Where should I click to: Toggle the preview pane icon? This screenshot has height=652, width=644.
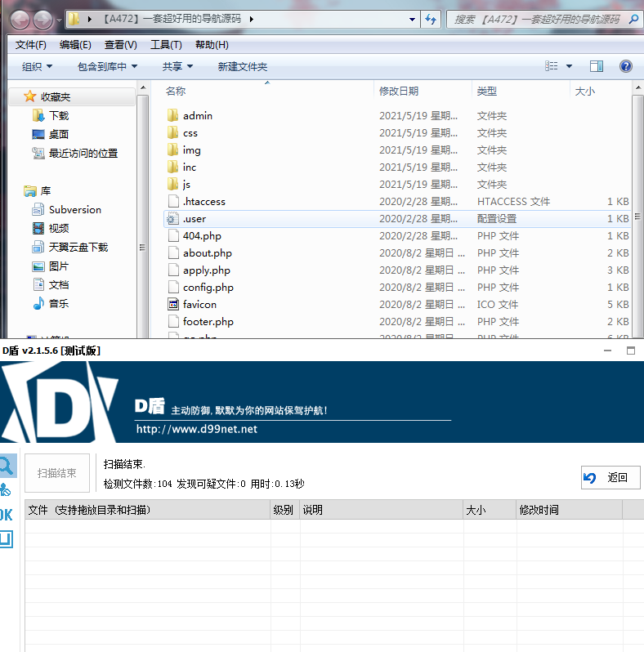pyautogui.click(x=597, y=66)
